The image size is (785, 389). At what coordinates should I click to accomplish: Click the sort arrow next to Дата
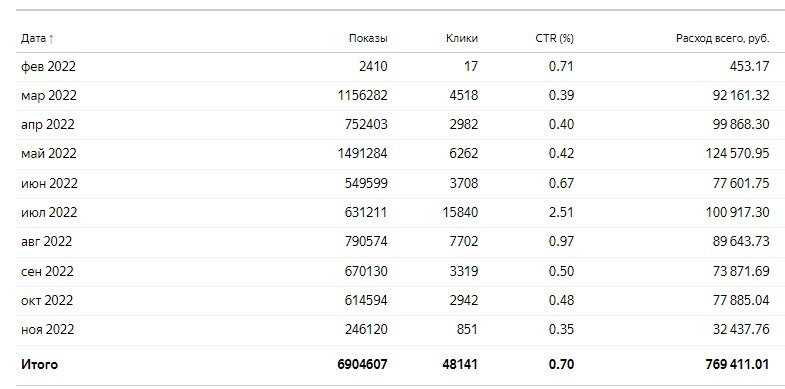click(x=51, y=39)
